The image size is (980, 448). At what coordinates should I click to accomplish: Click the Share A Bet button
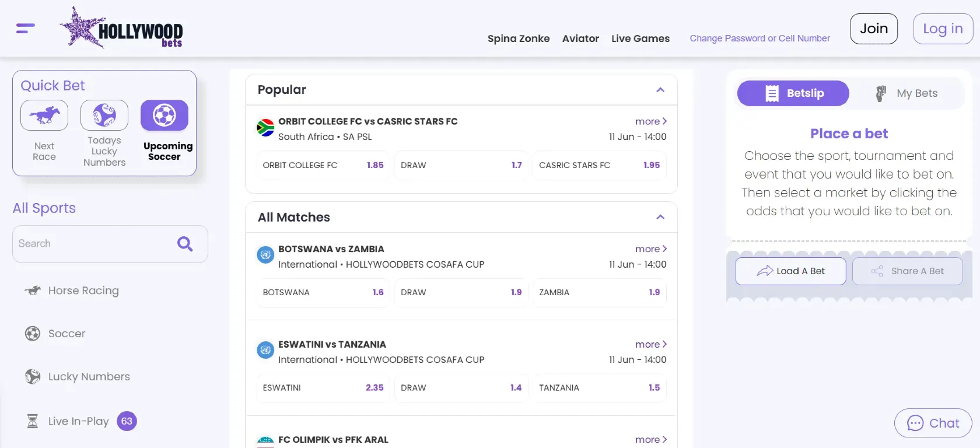[x=907, y=271]
